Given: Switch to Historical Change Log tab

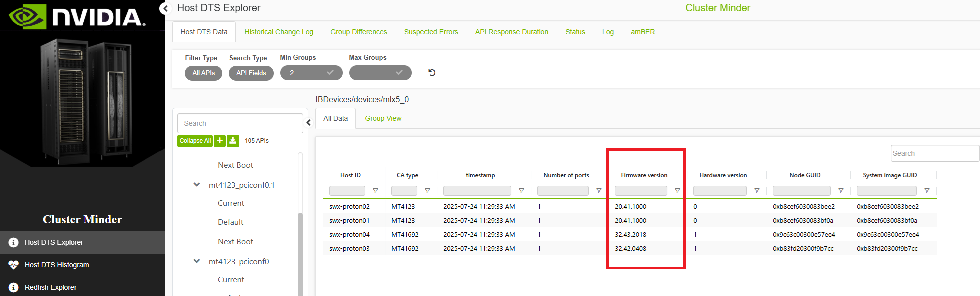Looking at the screenshot, I should pos(279,32).
